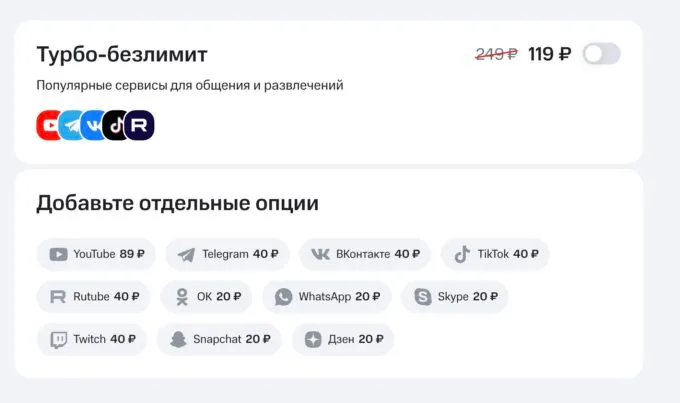Enable the Турбо-безлимит toggle switch
Screen dimensions: 680x403
[601, 54]
